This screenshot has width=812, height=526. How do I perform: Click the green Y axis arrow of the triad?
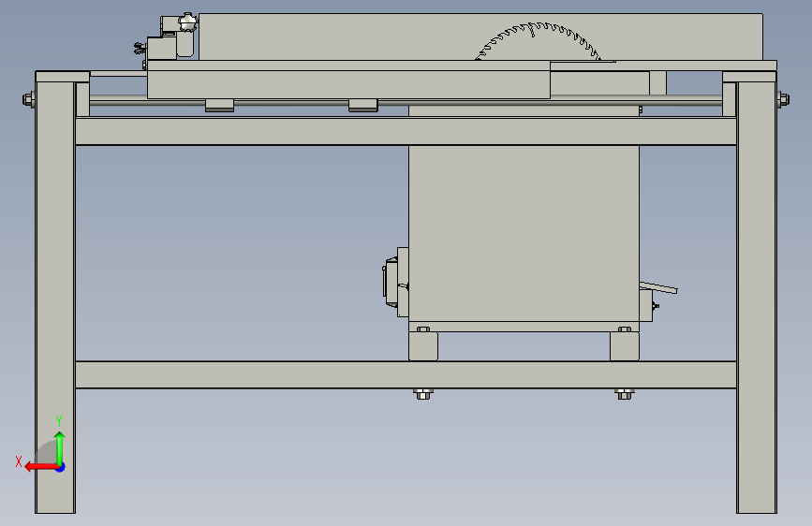(x=60, y=448)
